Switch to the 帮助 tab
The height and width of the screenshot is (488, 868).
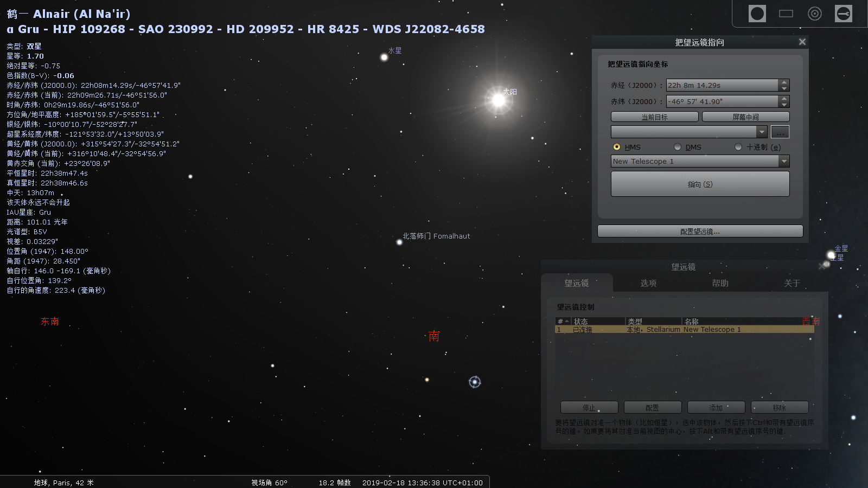pyautogui.click(x=720, y=283)
